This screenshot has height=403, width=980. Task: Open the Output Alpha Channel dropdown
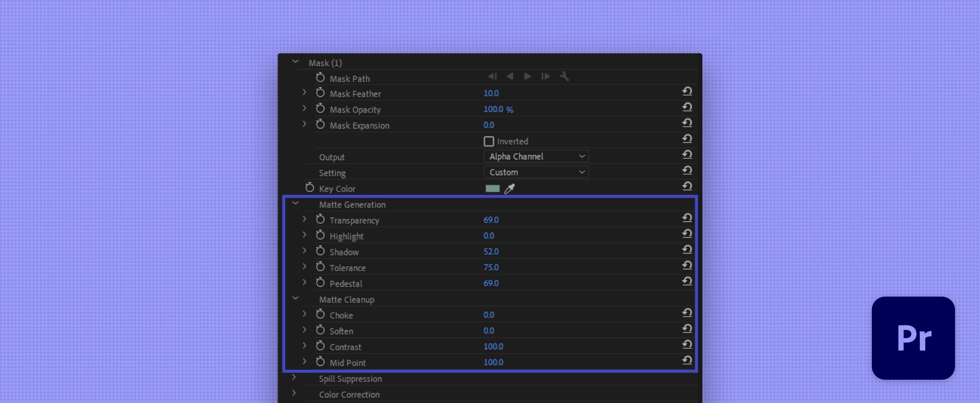536,156
